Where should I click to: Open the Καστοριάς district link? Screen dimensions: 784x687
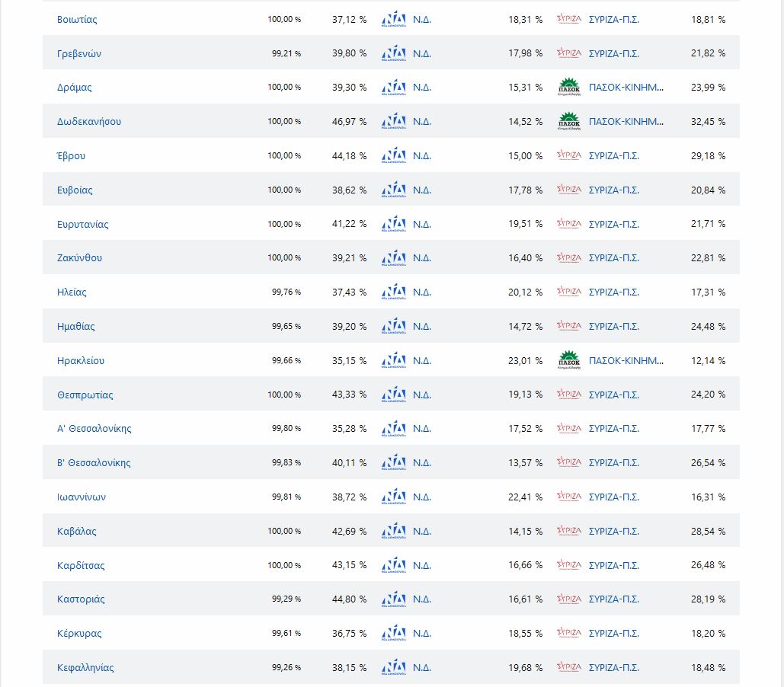coord(81,599)
